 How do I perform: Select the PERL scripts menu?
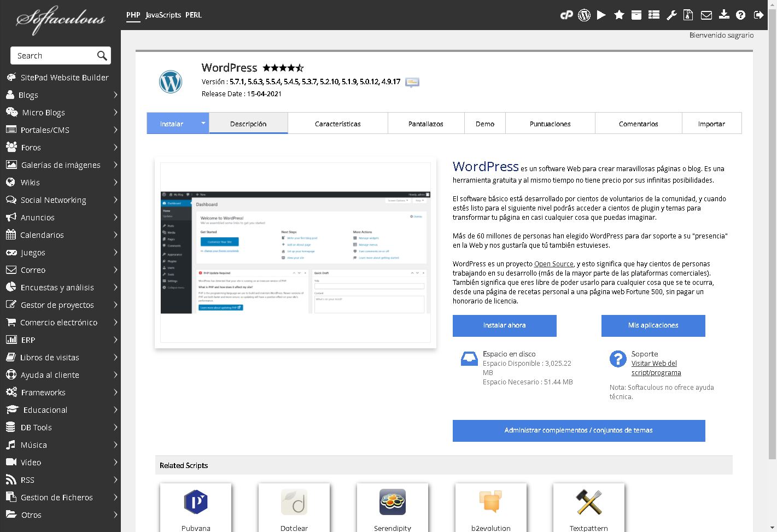[194, 15]
